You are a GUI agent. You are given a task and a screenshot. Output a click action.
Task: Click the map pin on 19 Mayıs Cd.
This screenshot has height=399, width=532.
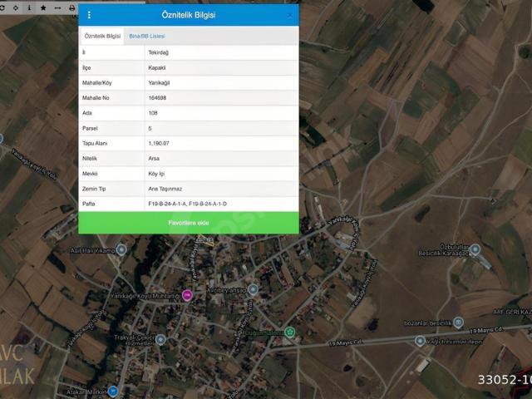[420, 341]
